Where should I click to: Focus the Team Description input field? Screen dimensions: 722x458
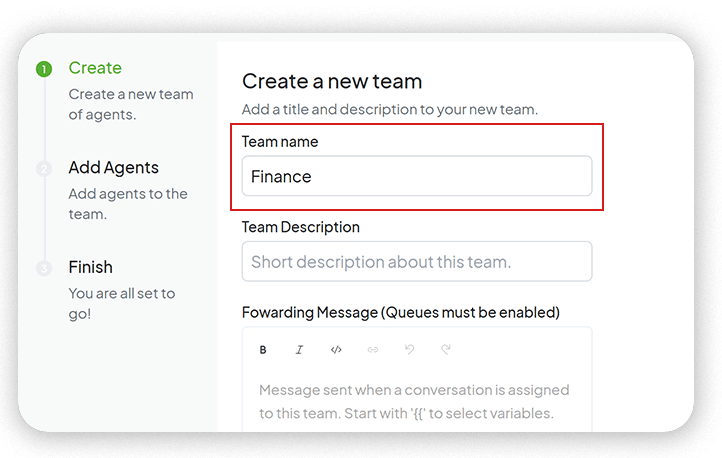click(417, 262)
